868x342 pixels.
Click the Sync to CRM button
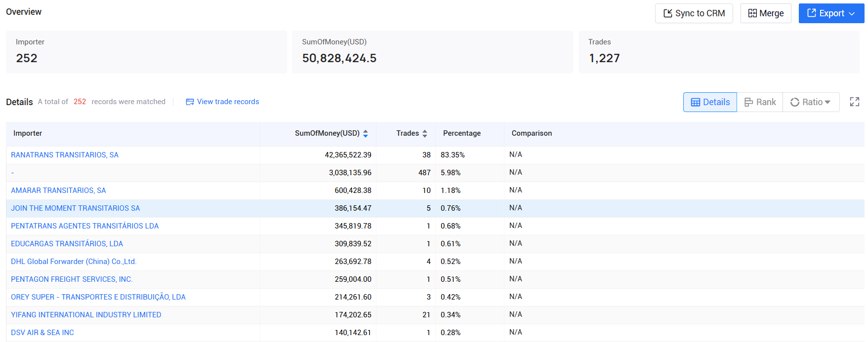[x=694, y=13]
